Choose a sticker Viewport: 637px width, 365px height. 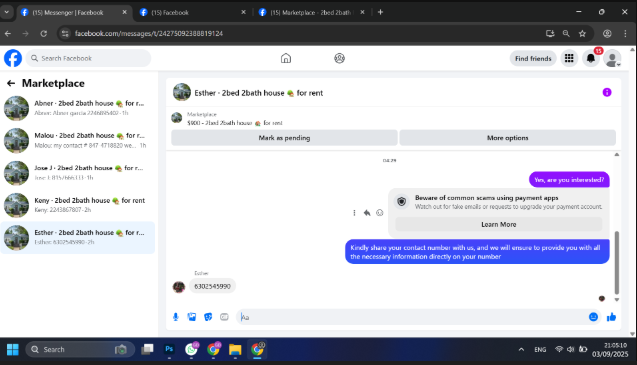pos(208,317)
